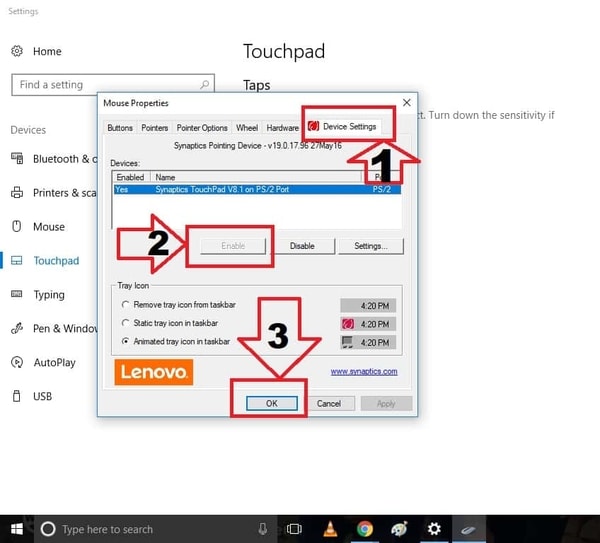The width and height of the screenshot is (600, 543).
Task: Select Static tray icon in taskbar
Action: point(125,323)
